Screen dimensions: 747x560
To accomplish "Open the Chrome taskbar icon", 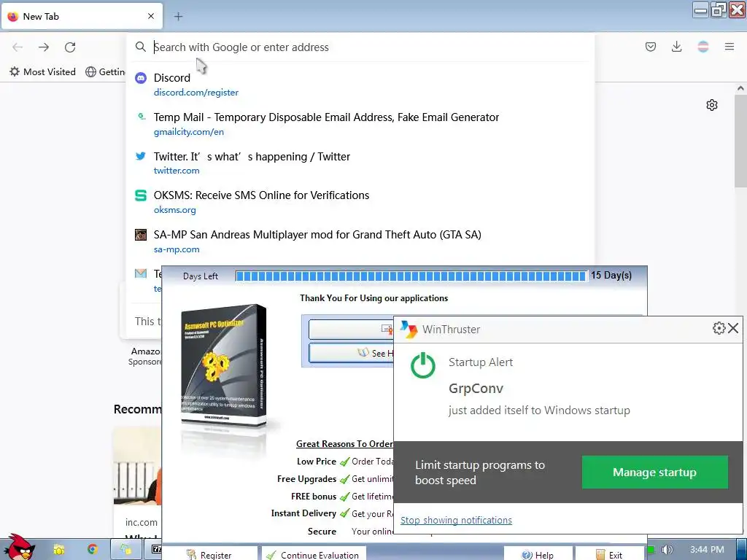I will coord(93,549).
